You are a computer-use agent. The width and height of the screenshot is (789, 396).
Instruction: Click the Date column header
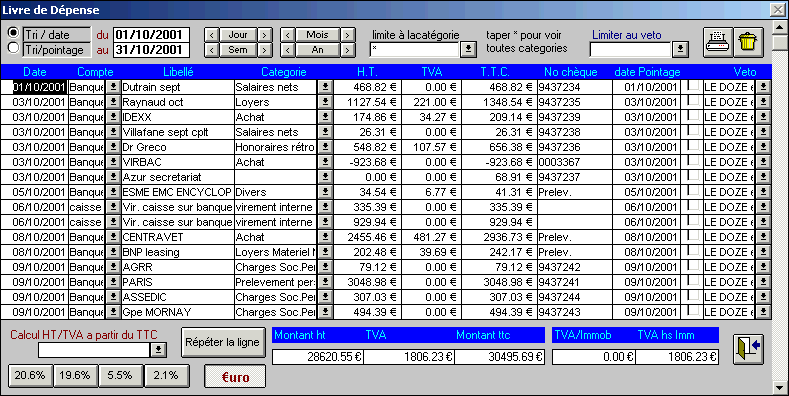[x=35, y=72]
